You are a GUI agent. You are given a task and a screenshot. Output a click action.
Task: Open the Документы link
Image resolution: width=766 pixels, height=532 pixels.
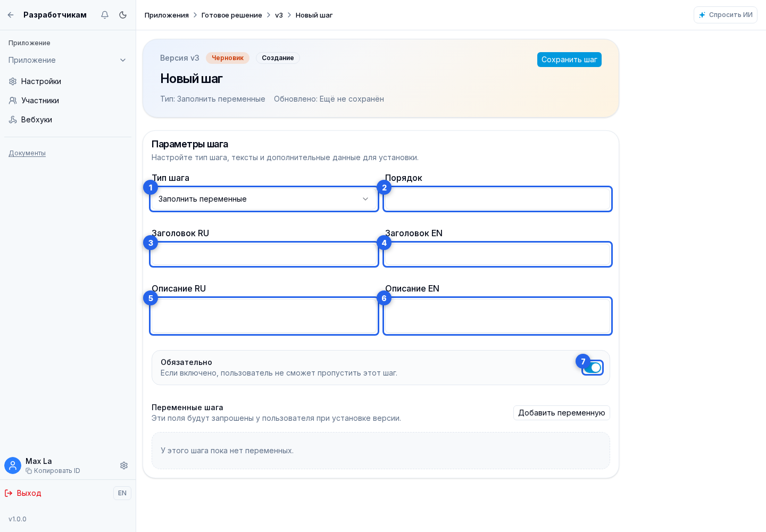click(x=27, y=153)
